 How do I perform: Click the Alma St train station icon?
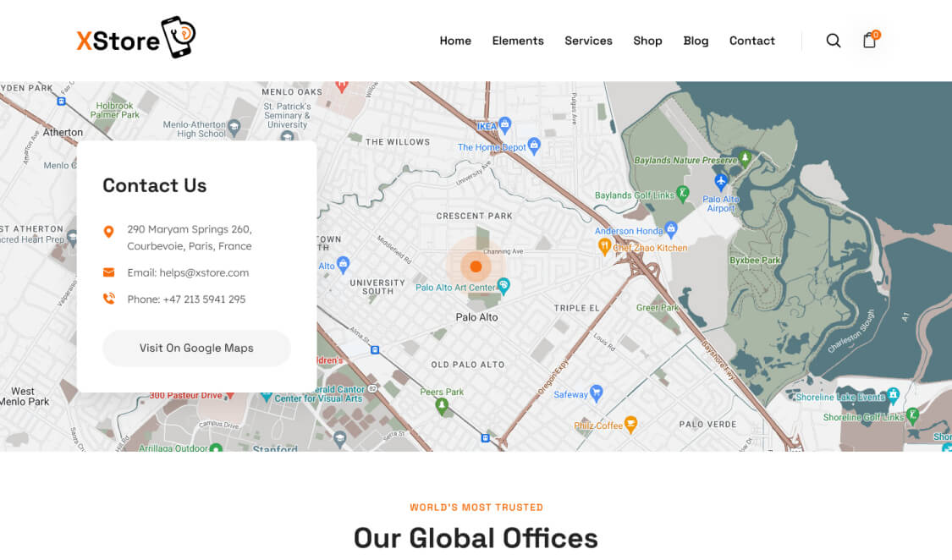click(375, 350)
